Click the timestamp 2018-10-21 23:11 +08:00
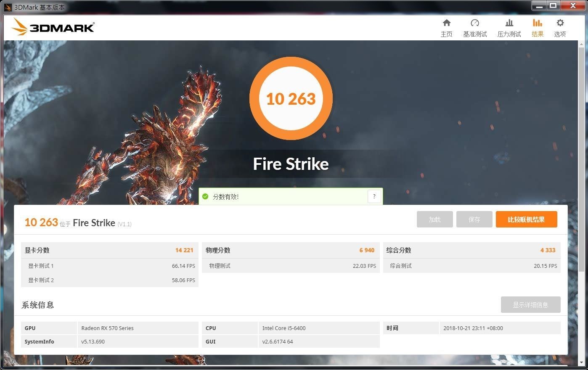Viewport: 588px width, 370px height. tap(473, 328)
